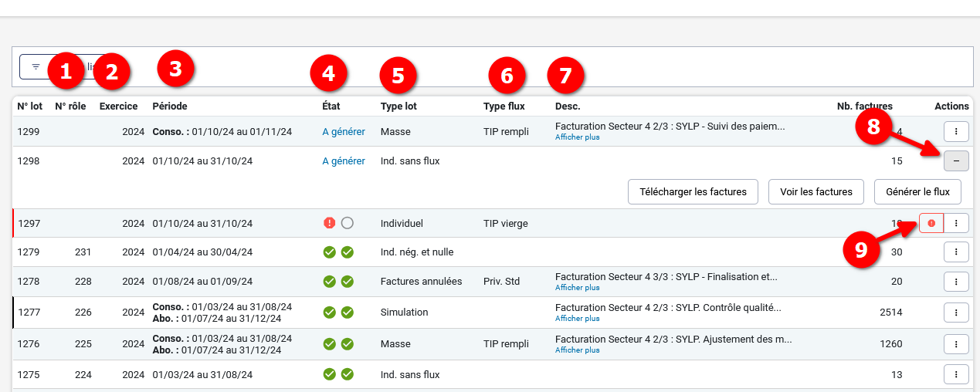Click Générer le flux button
Screen dimensions: 980x392
tap(917, 191)
